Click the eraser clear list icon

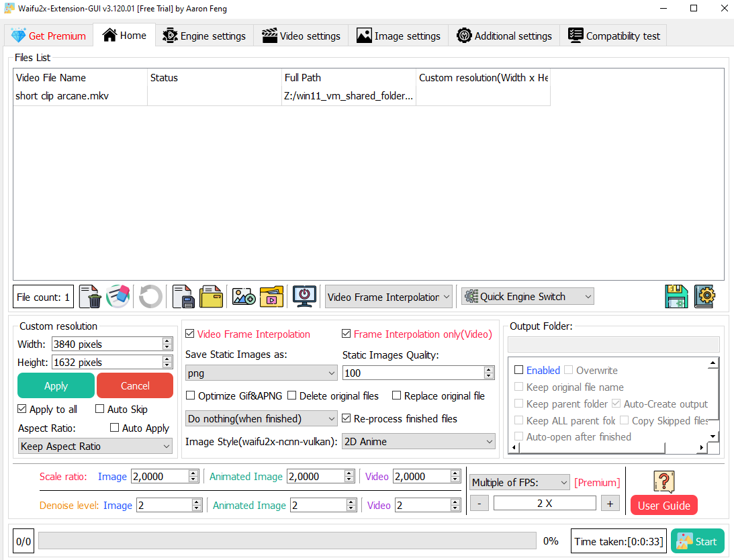(x=118, y=296)
